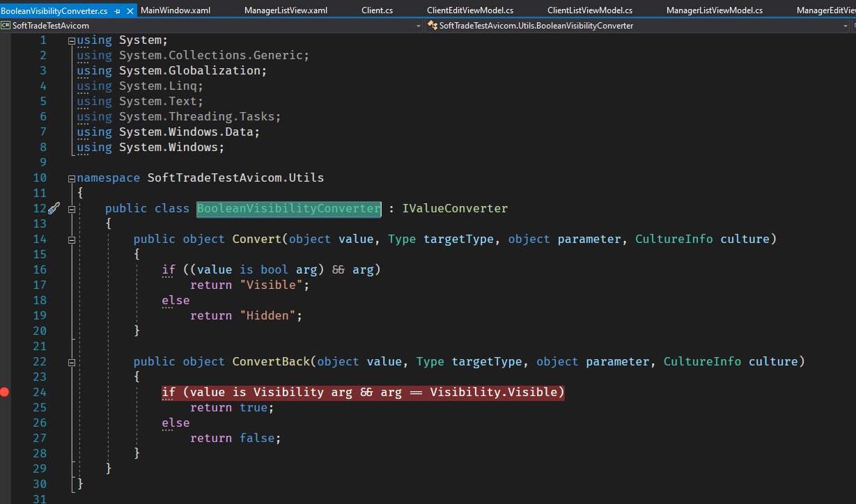The height and width of the screenshot is (504, 856).
Task: Click the C# project icon in navigation bar
Action: tap(6, 26)
